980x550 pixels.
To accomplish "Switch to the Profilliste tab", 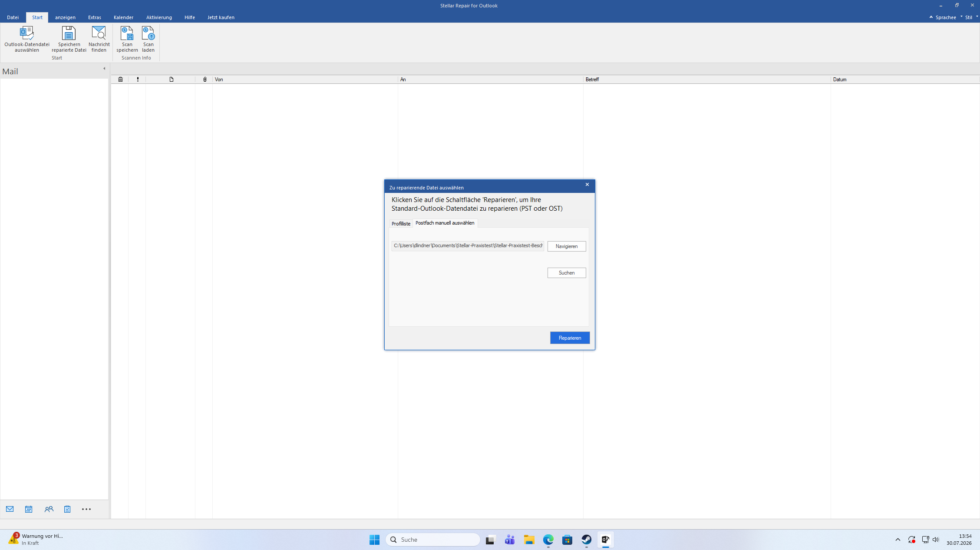I will [401, 224].
